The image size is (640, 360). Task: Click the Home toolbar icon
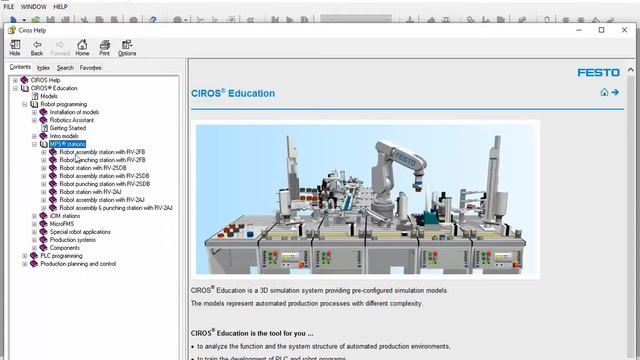pyautogui.click(x=82, y=47)
